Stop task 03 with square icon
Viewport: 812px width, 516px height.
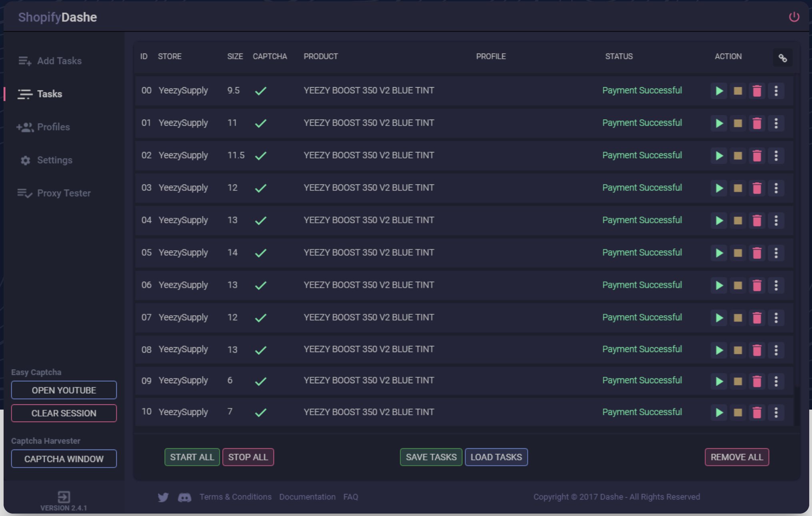738,188
